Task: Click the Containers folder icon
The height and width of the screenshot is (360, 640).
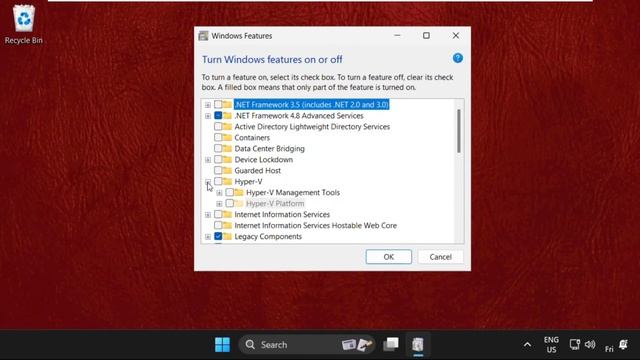Action: 227,138
